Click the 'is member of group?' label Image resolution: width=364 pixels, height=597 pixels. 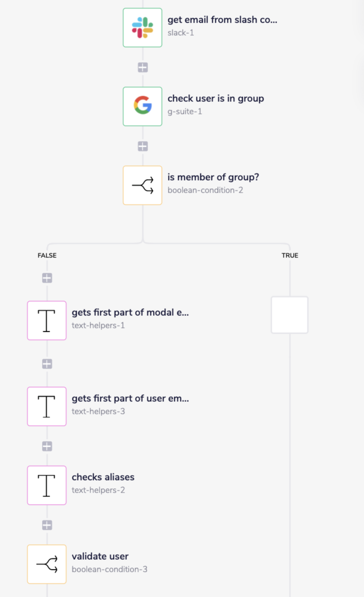click(213, 177)
